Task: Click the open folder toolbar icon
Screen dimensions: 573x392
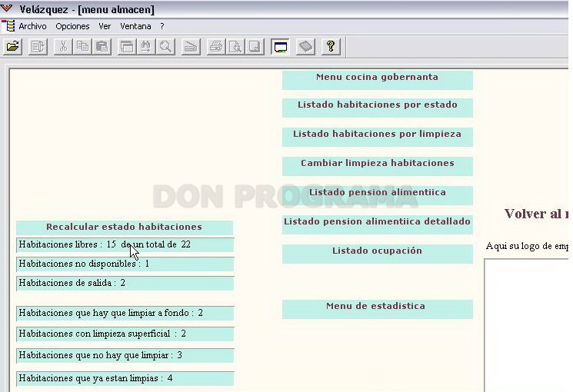Action: tap(13, 47)
